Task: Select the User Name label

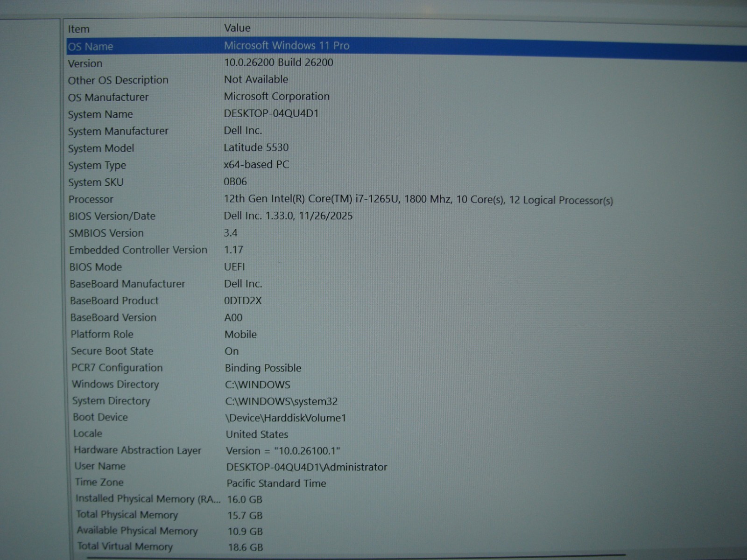Action: click(x=100, y=466)
